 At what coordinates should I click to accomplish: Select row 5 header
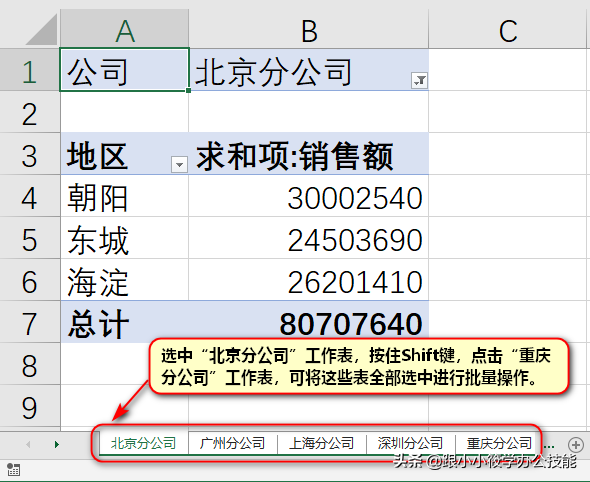(x=30, y=238)
